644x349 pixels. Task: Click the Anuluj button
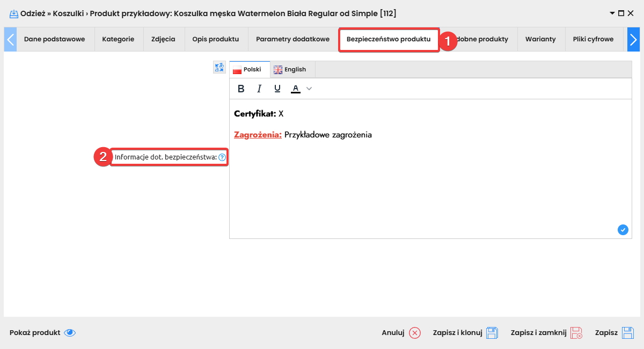point(401,333)
